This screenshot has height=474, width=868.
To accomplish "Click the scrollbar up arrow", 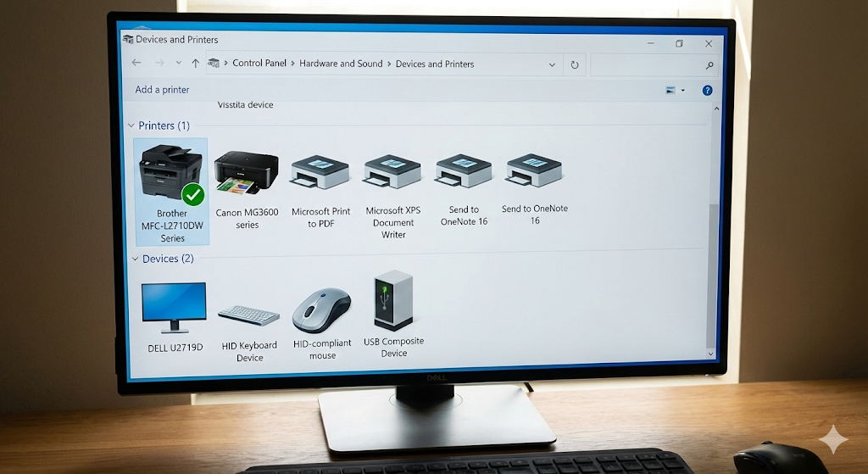I will (x=716, y=109).
